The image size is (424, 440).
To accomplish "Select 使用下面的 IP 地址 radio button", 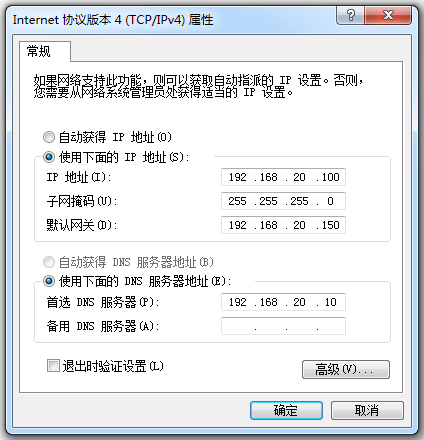I will [x=49, y=157].
